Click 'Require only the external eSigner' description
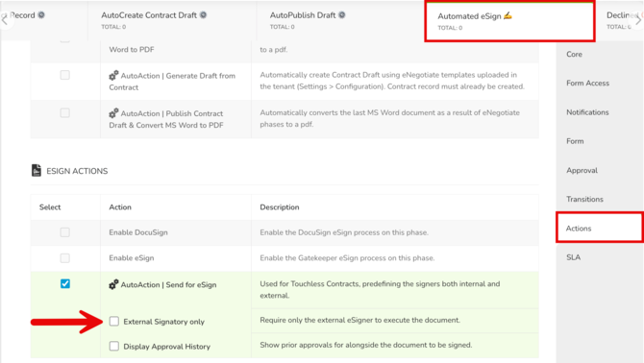This screenshot has height=363, width=644. [359, 321]
